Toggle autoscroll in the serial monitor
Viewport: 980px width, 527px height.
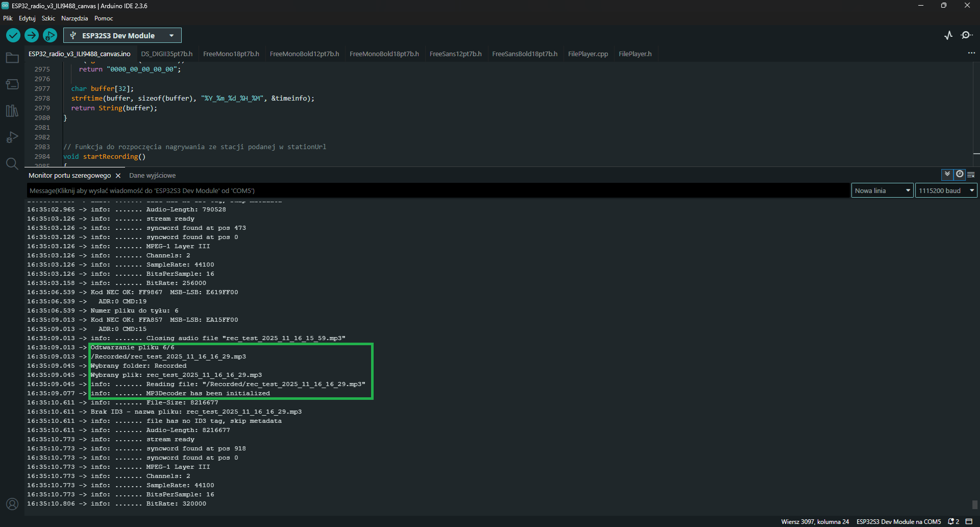[947, 175]
